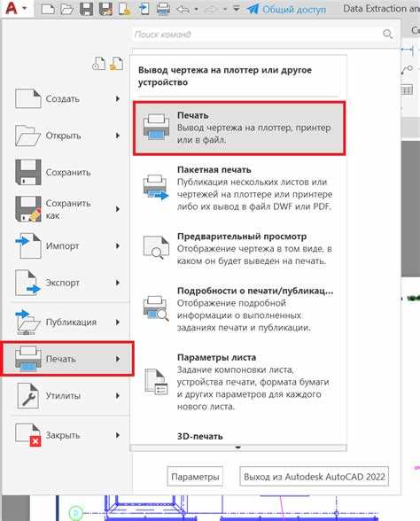The height and width of the screenshot is (521, 420).
Task: Click the Save to Web & Mobile icon
Action: point(144,9)
